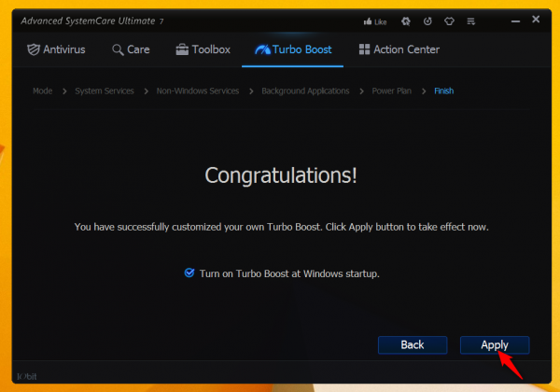This screenshot has height=392, width=560.
Task: Open the Care tab
Action: 131,49
